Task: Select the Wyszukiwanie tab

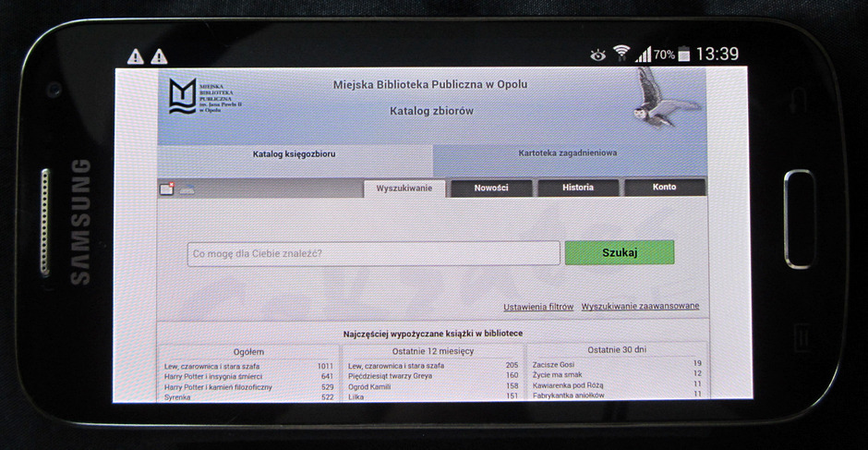Action: tap(404, 188)
